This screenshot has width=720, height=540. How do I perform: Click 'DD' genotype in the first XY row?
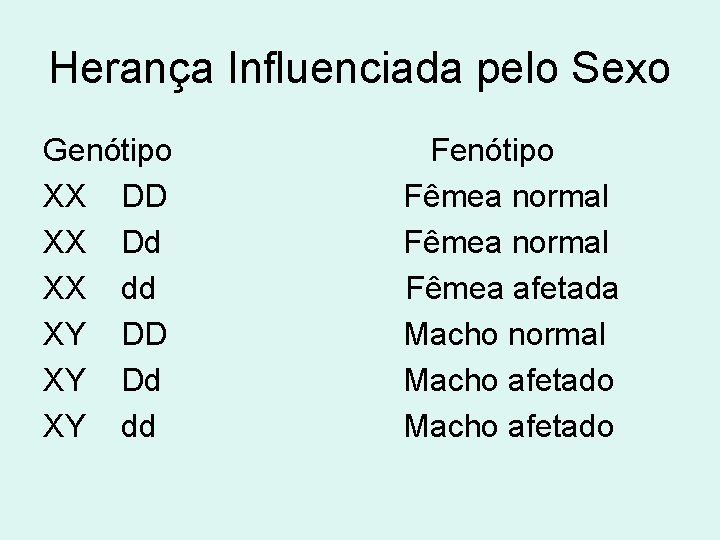tap(144, 335)
